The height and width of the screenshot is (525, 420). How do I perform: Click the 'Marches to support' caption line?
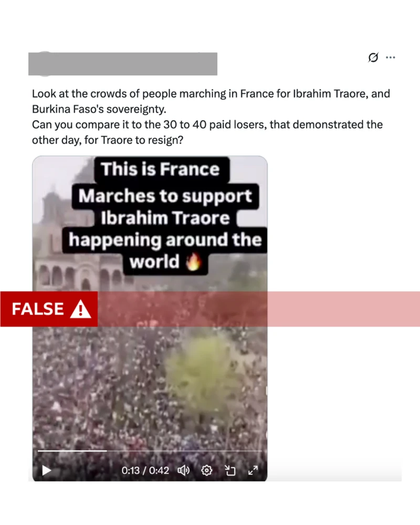165,196
